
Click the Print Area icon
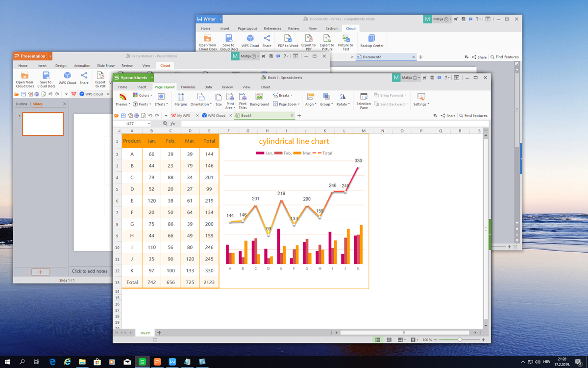click(x=230, y=101)
